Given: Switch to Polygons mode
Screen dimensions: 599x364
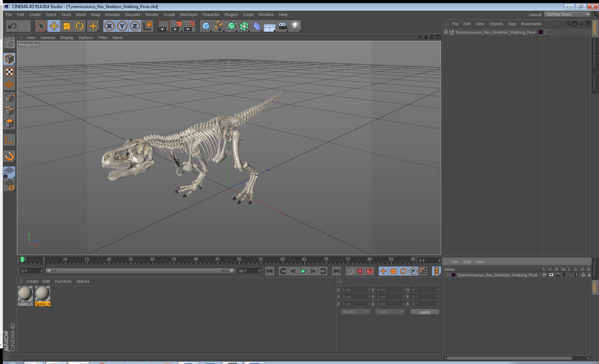Looking at the screenshot, I should pyautogui.click(x=9, y=123).
